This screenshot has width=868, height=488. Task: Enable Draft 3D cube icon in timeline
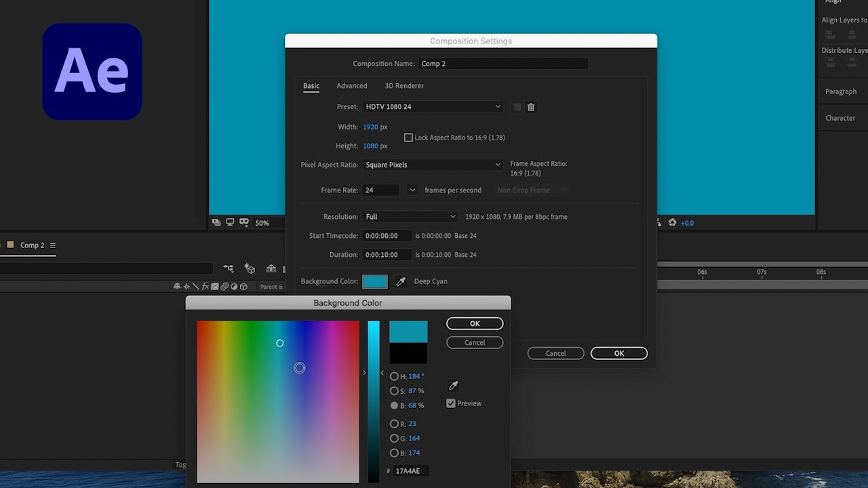pos(250,268)
